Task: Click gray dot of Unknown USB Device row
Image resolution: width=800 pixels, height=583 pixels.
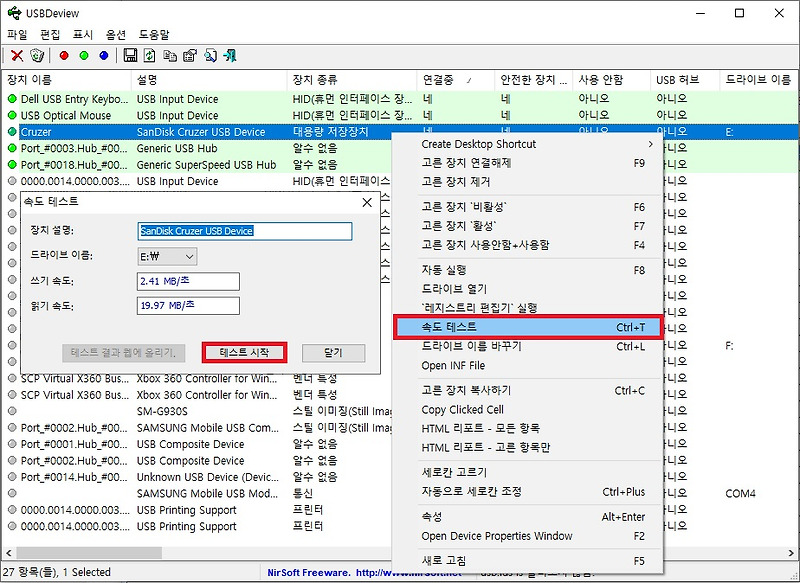Action: click(12, 476)
